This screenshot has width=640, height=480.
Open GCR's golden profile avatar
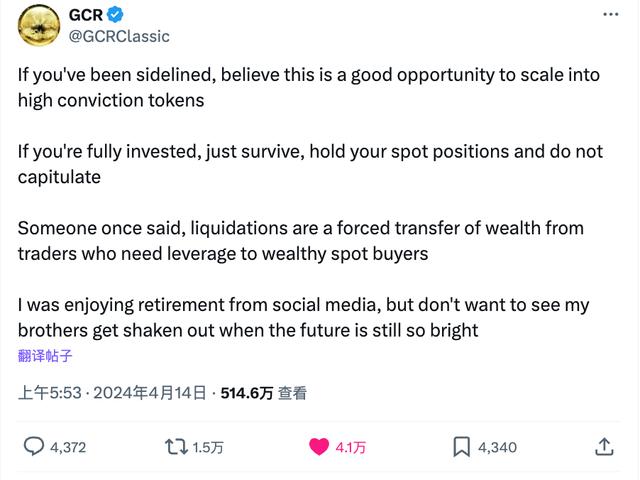point(39,25)
